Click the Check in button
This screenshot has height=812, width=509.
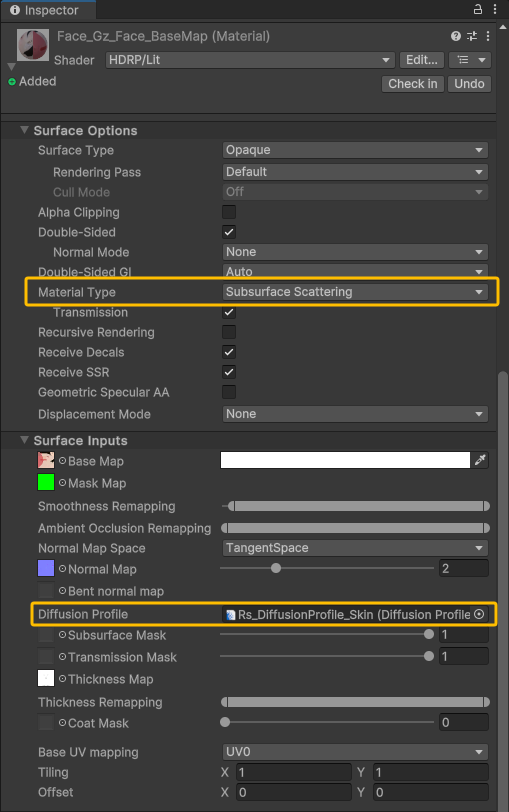tap(413, 84)
